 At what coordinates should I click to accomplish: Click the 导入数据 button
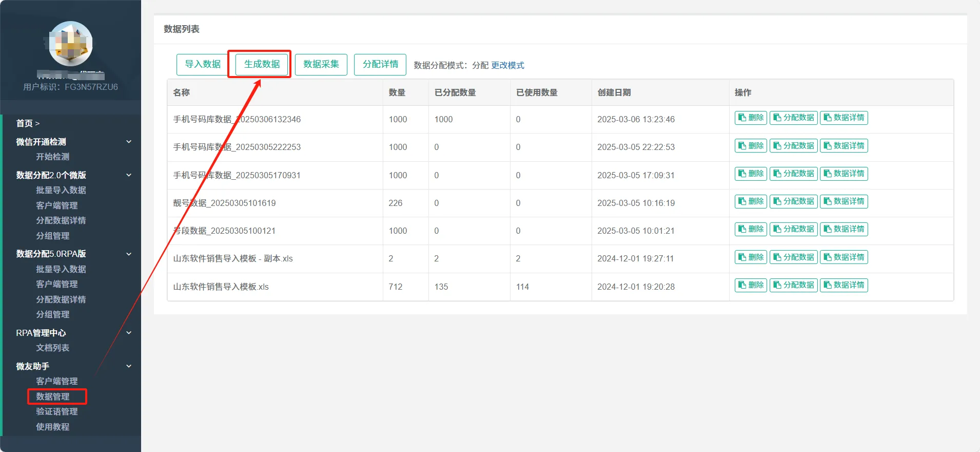[203, 64]
